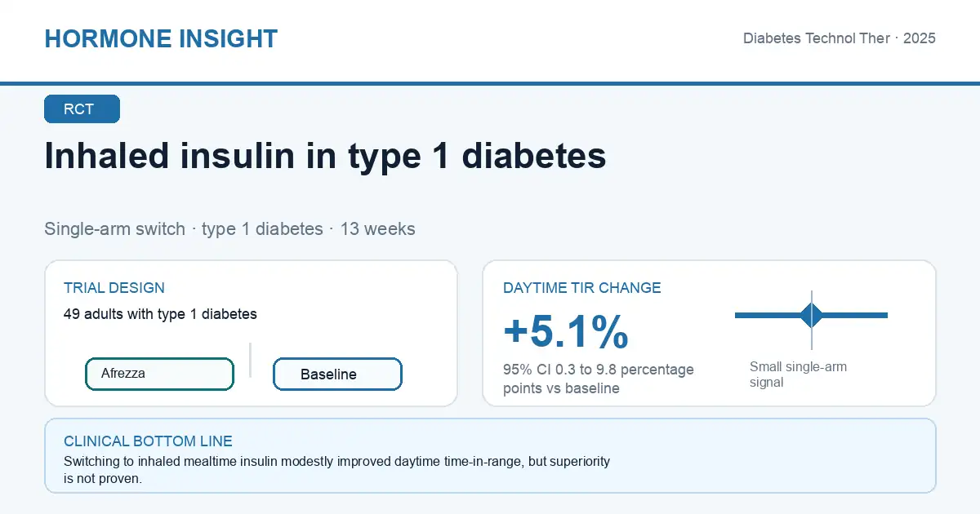
Task: Click the 49 adults with type 1 diabetes text
Action: (x=160, y=313)
